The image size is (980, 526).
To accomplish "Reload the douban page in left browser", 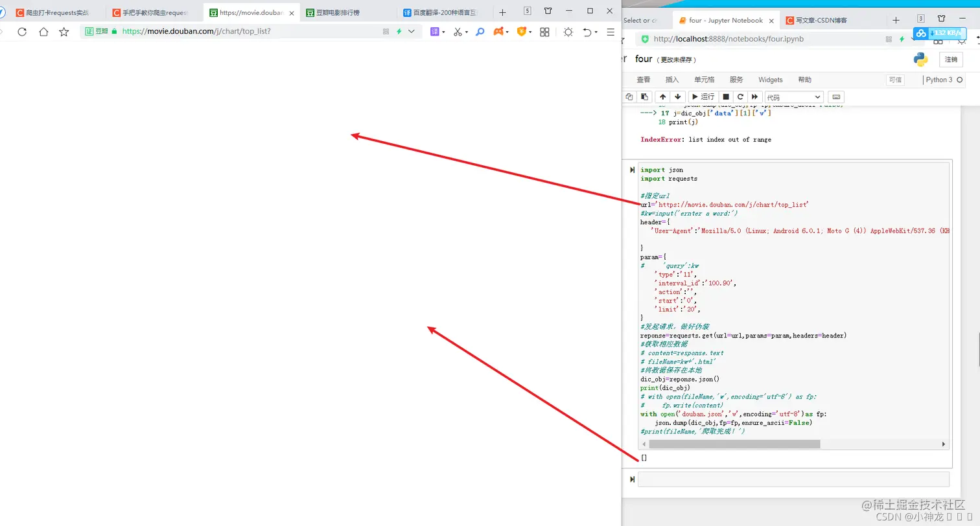I will [x=22, y=32].
